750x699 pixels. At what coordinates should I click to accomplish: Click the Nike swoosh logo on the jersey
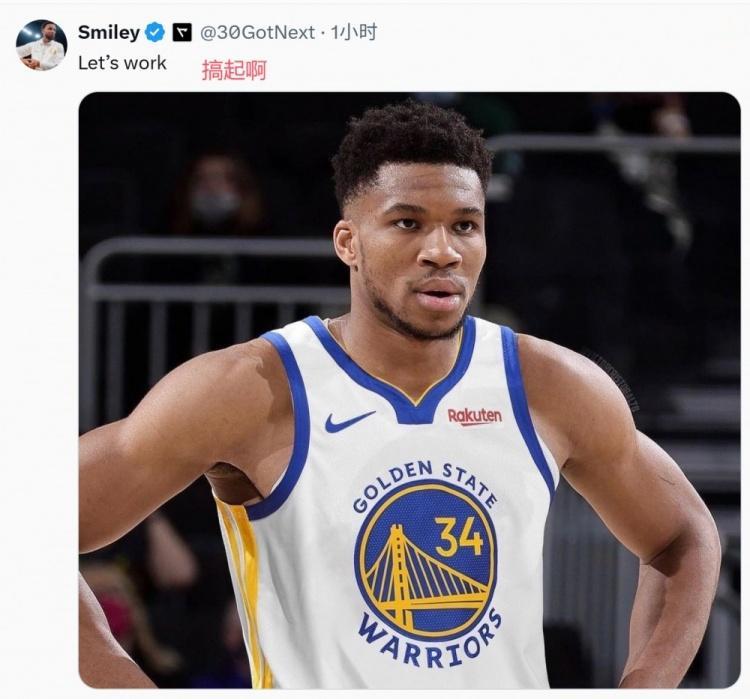(349, 422)
